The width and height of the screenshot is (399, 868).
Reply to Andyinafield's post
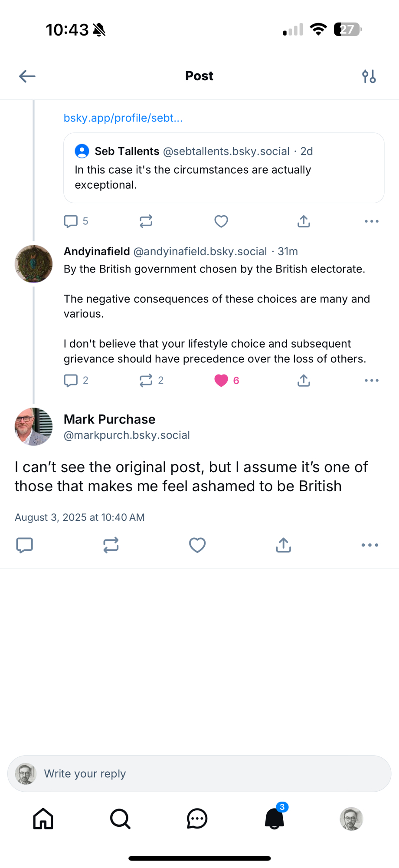pos(71,381)
